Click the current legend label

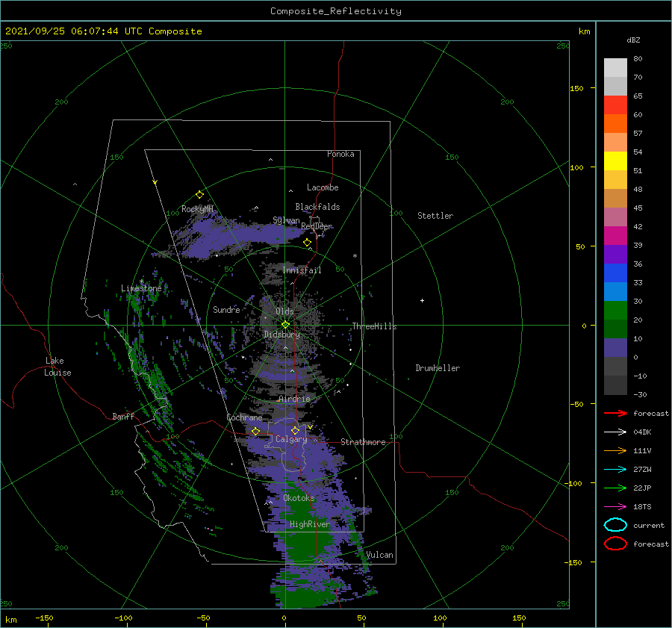(649, 525)
